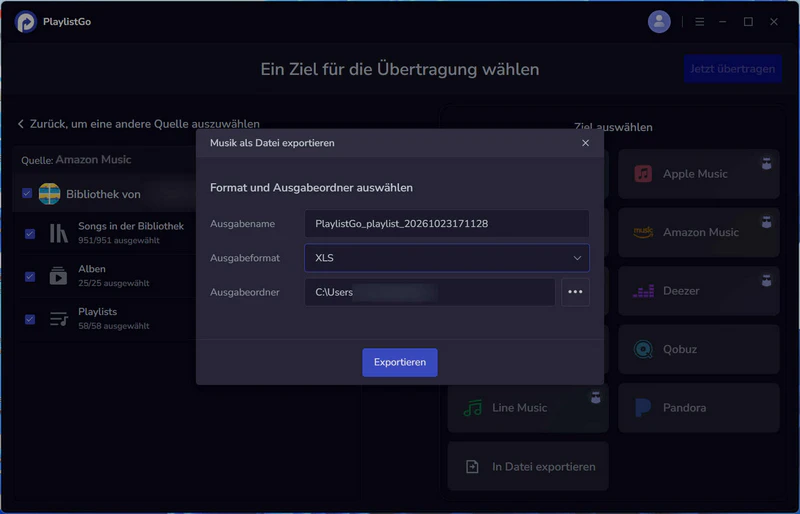This screenshot has width=800, height=514.
Task: Click 'Bibliothek von' label text
Action: [x=103, y=194]
